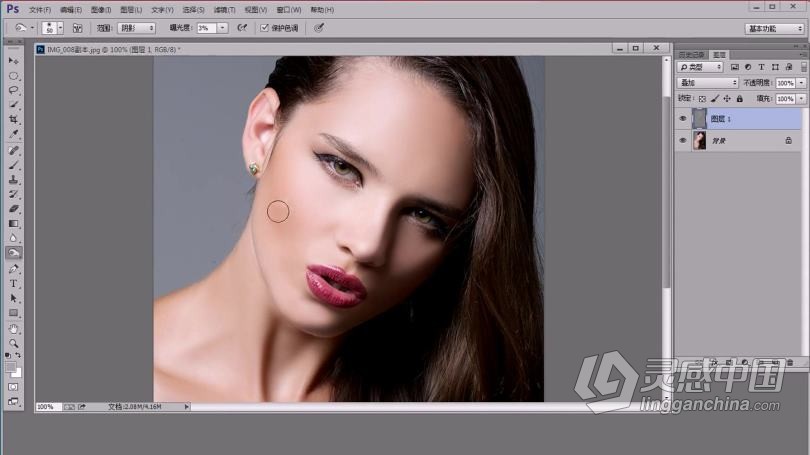The width and height of the screenshot is (810, 455).
Task: Select the Eyedropper tool
Action: [13, 134]
